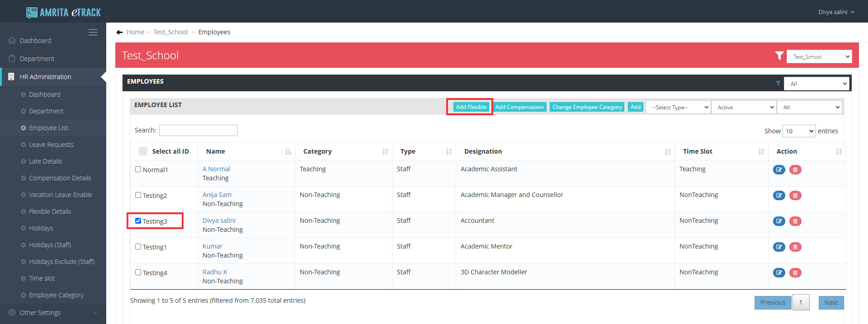Sort the table by Designation column
868x324 pixels.
pos(667,152)
